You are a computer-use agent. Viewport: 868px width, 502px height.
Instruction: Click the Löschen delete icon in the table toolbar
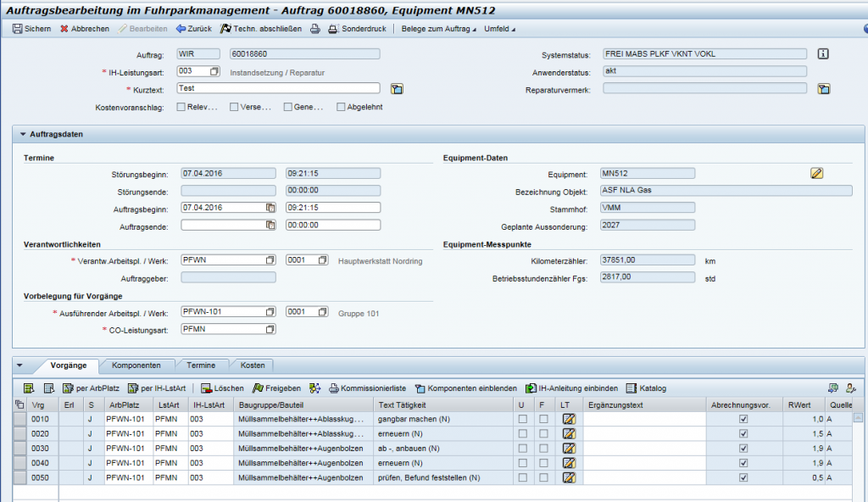tap(206, 388)
